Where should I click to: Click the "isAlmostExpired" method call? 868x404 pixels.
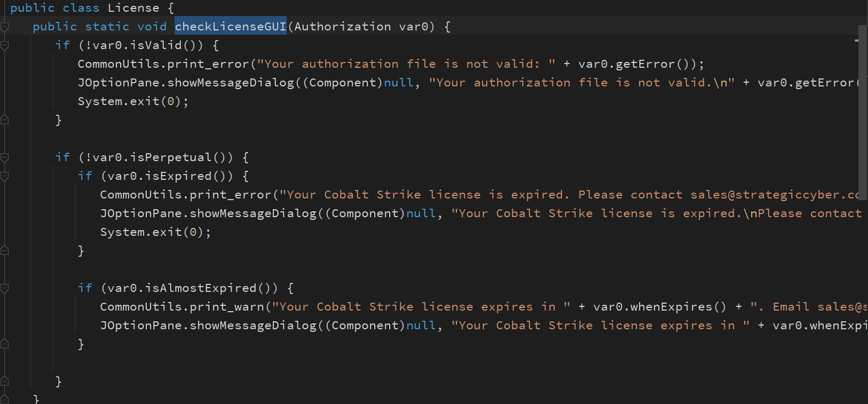(201, 288)
